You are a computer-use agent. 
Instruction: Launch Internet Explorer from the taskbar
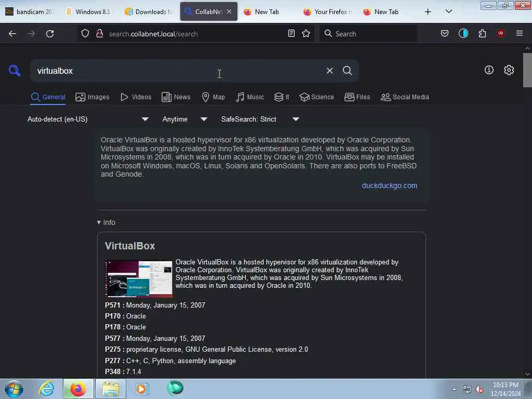[46, 389]
